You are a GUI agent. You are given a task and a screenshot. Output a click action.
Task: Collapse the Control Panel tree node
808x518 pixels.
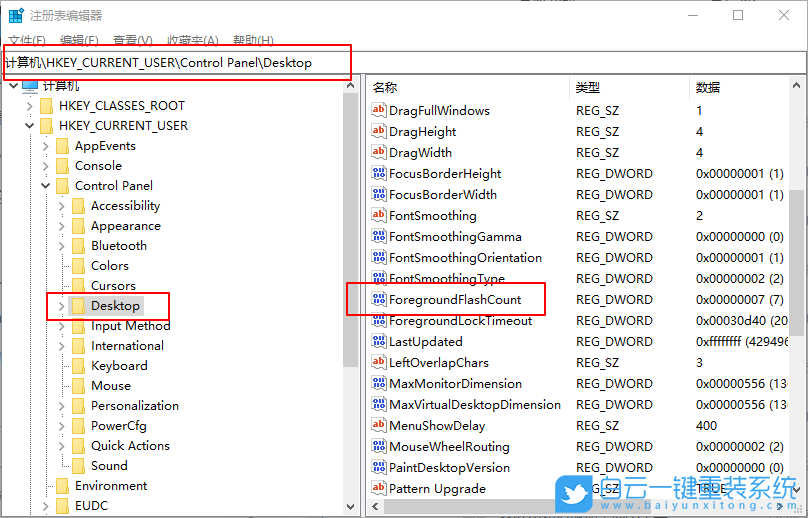coord(46,186)
